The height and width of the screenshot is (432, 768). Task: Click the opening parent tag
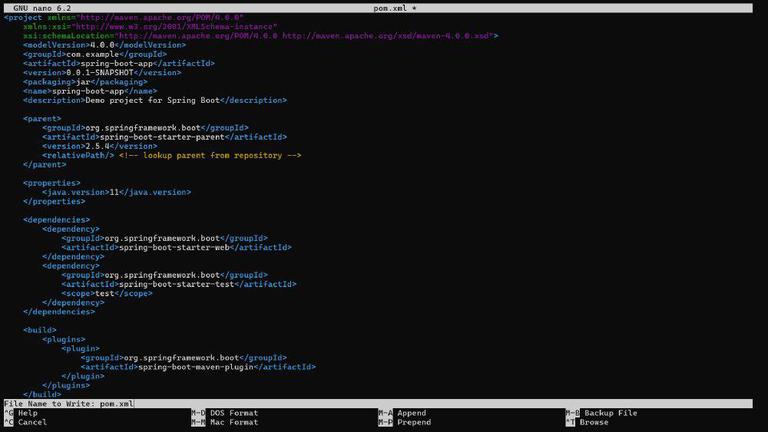point(42,119)
